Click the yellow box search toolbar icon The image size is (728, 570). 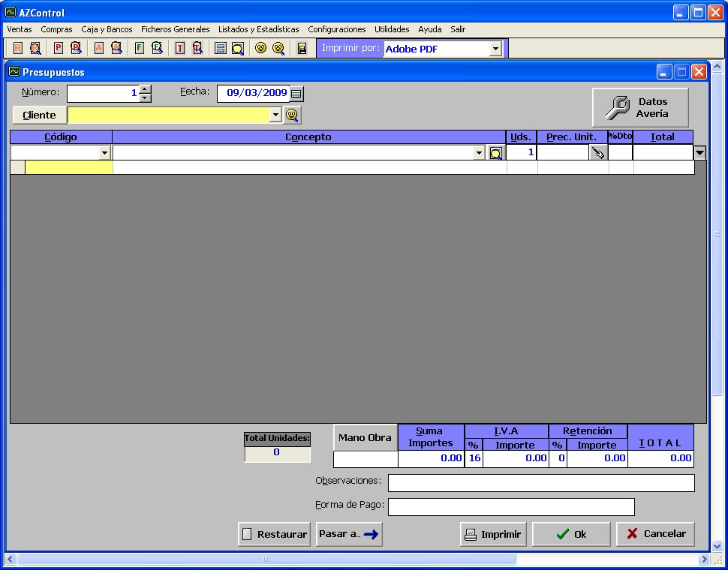click(238, 48)
